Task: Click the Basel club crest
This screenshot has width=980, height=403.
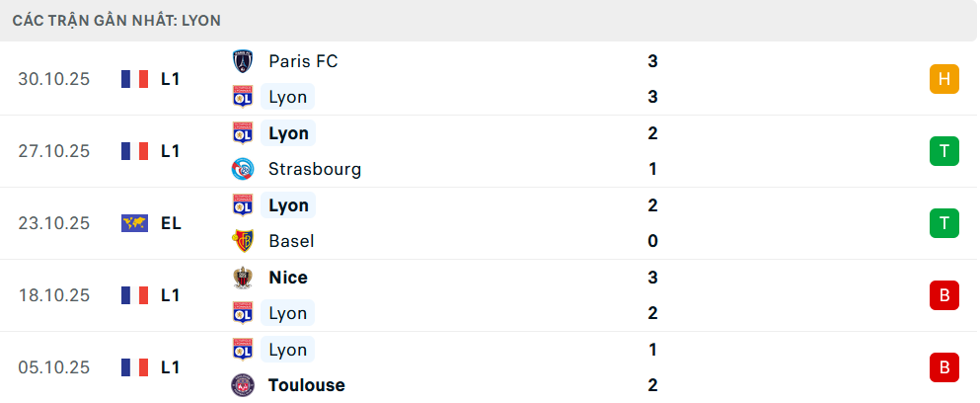Action: (242, 241)
